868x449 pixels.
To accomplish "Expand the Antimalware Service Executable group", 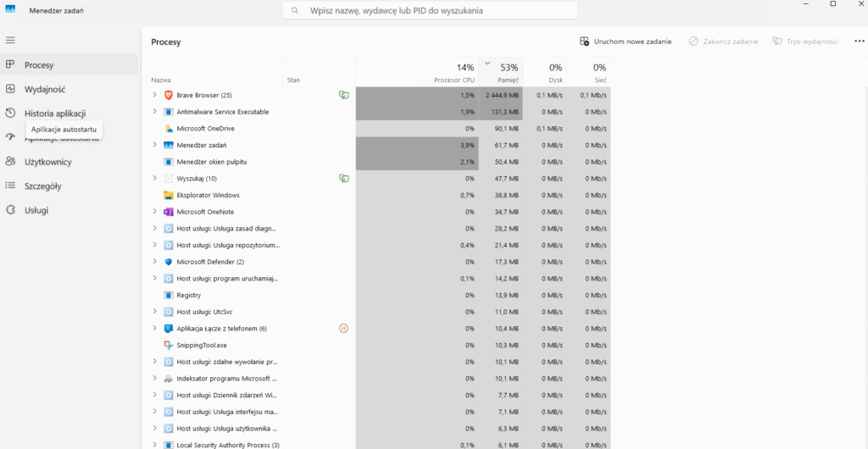I will [x=154, y=112].
